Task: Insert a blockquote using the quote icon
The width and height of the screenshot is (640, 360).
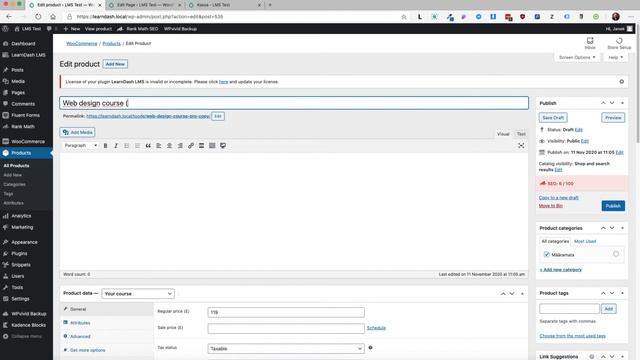Action: (148, 146)
